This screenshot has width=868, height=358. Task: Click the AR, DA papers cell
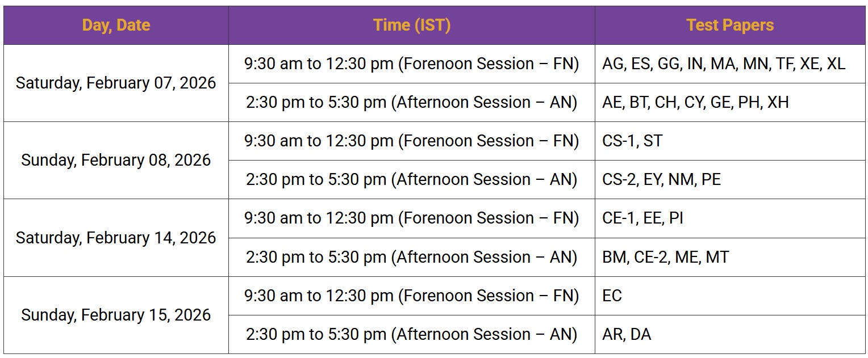[x=626, y=334]
